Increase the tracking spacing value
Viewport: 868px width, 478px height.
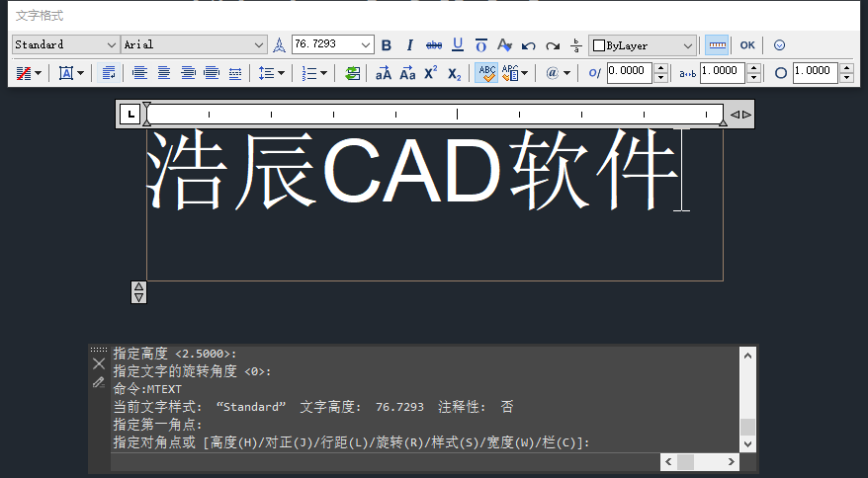753,68
